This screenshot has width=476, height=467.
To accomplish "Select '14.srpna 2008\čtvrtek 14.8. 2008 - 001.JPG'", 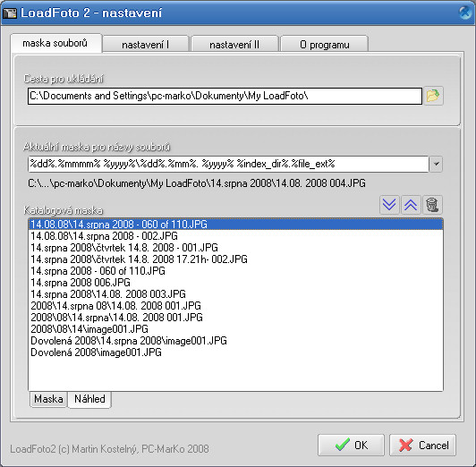I will click(235, 248).
